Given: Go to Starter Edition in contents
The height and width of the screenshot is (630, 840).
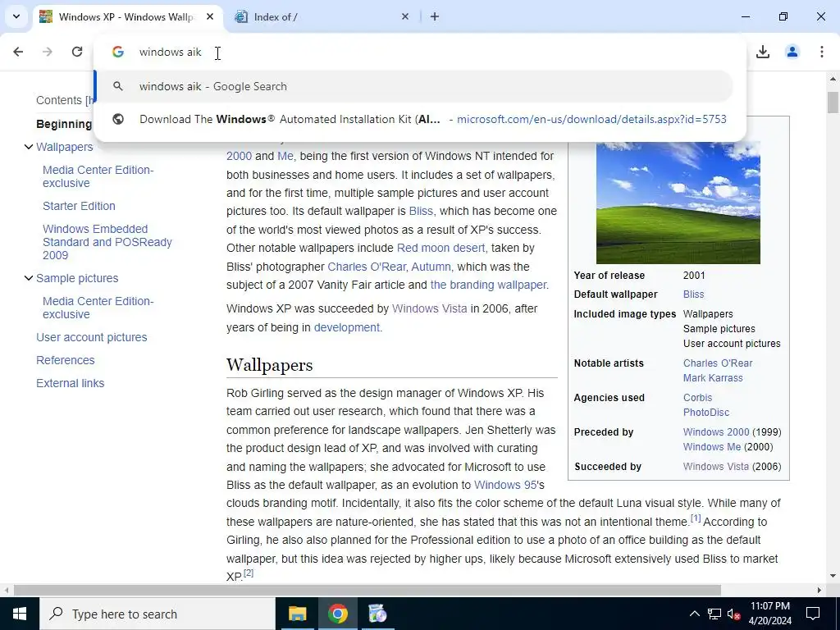Looking at the screenshot, I should click(79, 206).
